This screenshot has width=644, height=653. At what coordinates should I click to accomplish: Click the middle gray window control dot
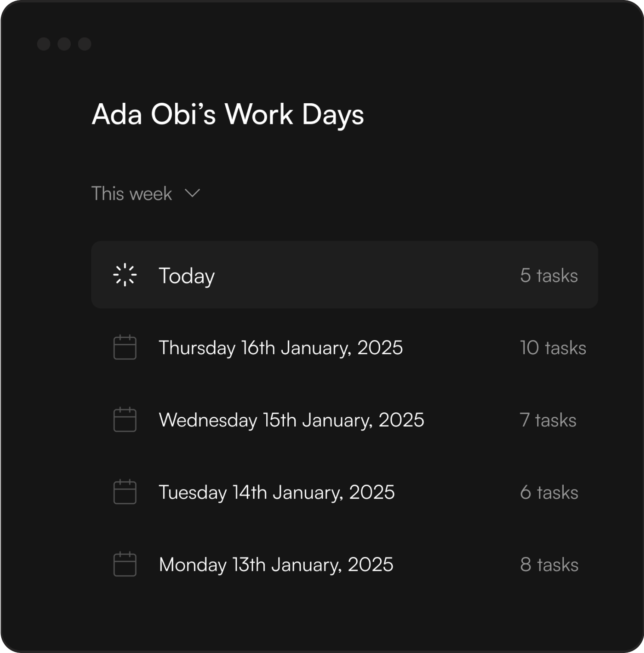click(x=64, y=44)
